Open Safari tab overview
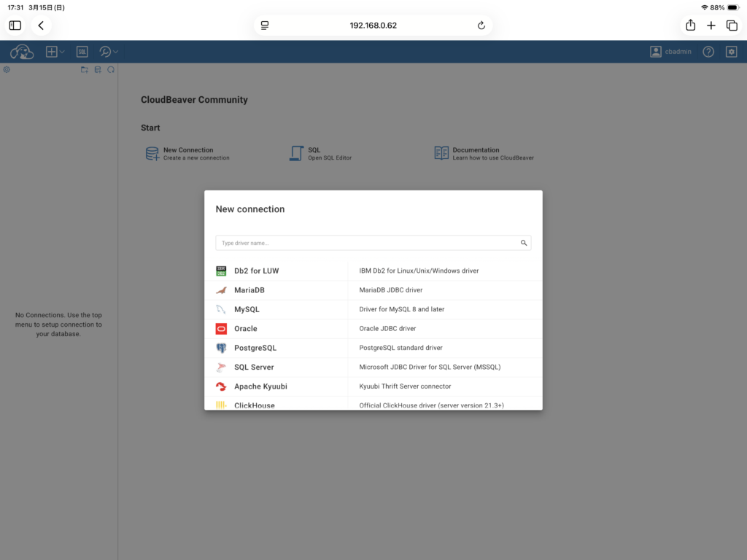747x560 pixels. coord(732,26)
